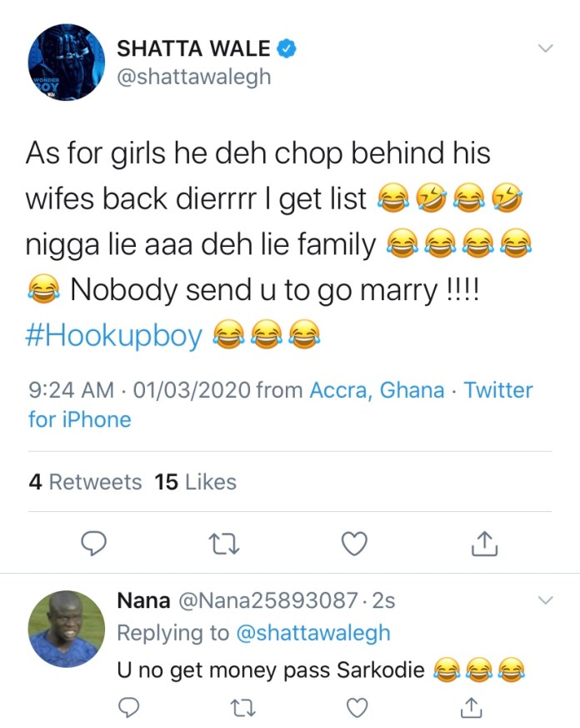Open @shattawalegh handle in Nana's reply

tap(313, 633)
